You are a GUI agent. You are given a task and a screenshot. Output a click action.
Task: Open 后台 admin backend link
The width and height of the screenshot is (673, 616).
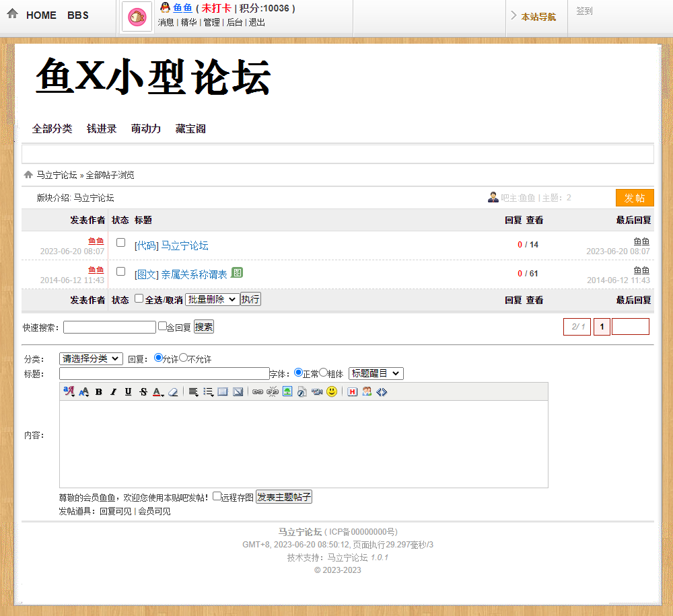click(x=234, y=22)
